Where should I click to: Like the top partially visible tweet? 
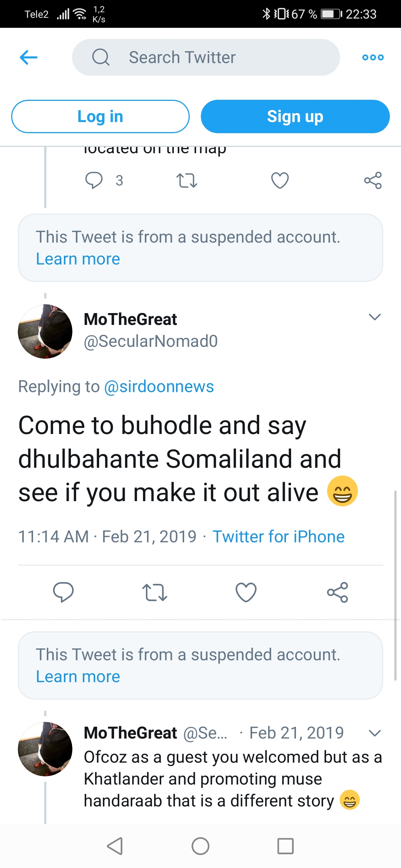(x=280, y=180)
